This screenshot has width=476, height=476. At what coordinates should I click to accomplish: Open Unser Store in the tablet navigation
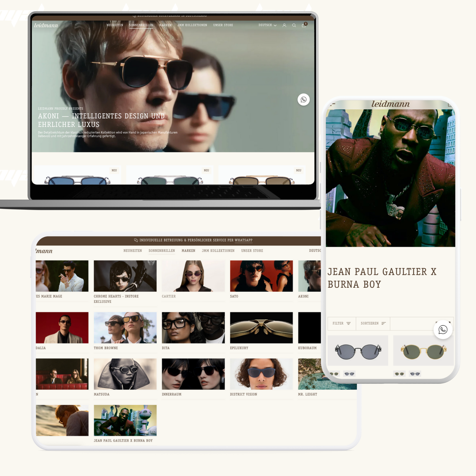point(252,251)
